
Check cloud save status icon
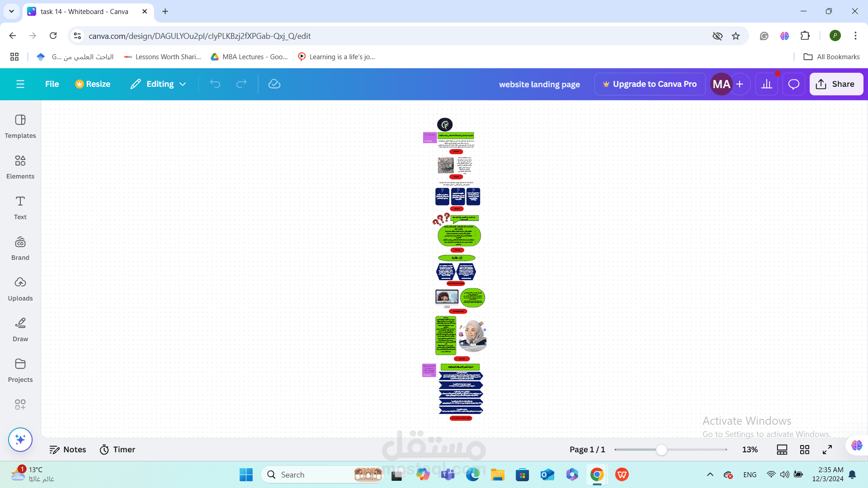[274, 84]
